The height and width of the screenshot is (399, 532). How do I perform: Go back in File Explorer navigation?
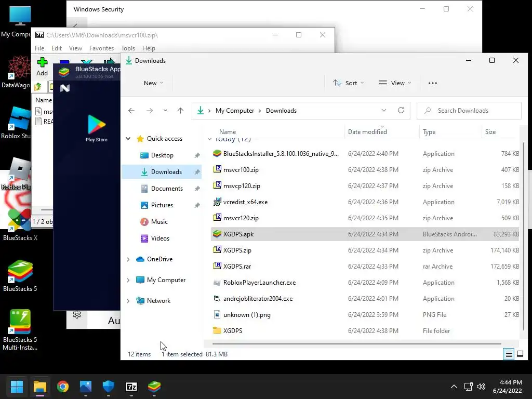point(131,111)
